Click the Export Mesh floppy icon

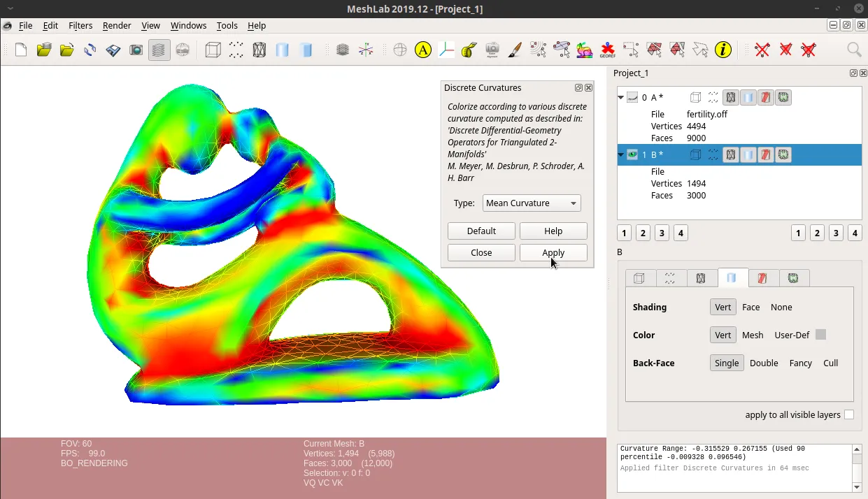click(x=113, y=50)
